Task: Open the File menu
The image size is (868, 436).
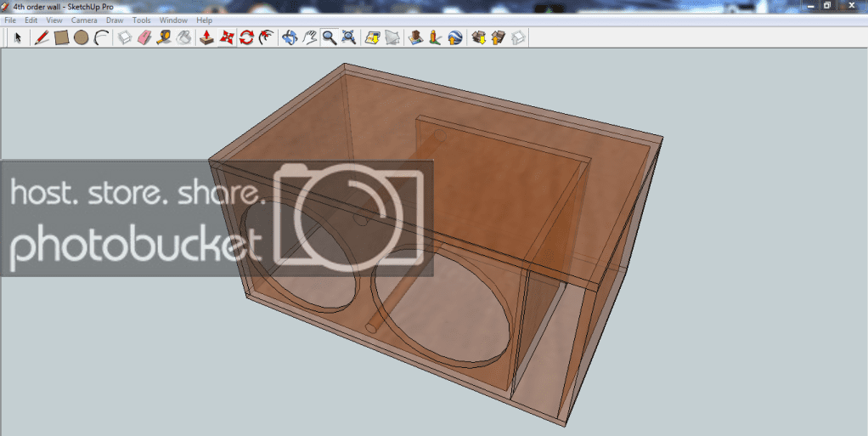Action: (10, 20)
